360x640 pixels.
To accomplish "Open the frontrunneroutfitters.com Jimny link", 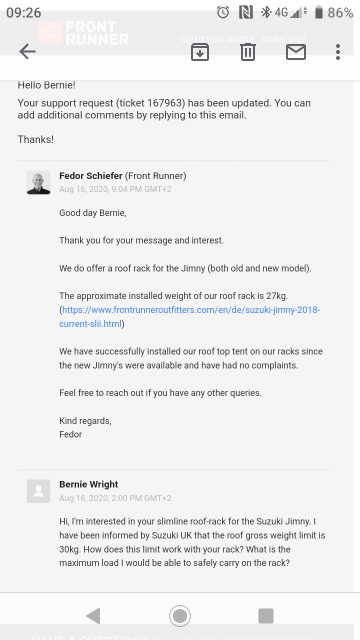I will tap(190, 317).
